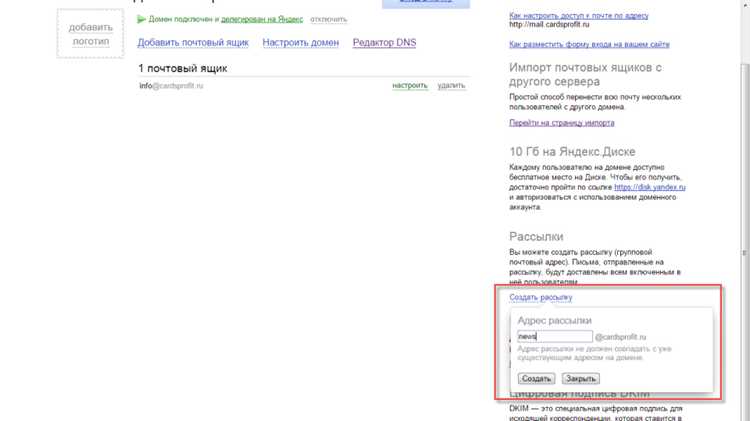The width and height of the screenshot is (750, 421).
Task: Click the blue button at top
Action: coord(426,3)
